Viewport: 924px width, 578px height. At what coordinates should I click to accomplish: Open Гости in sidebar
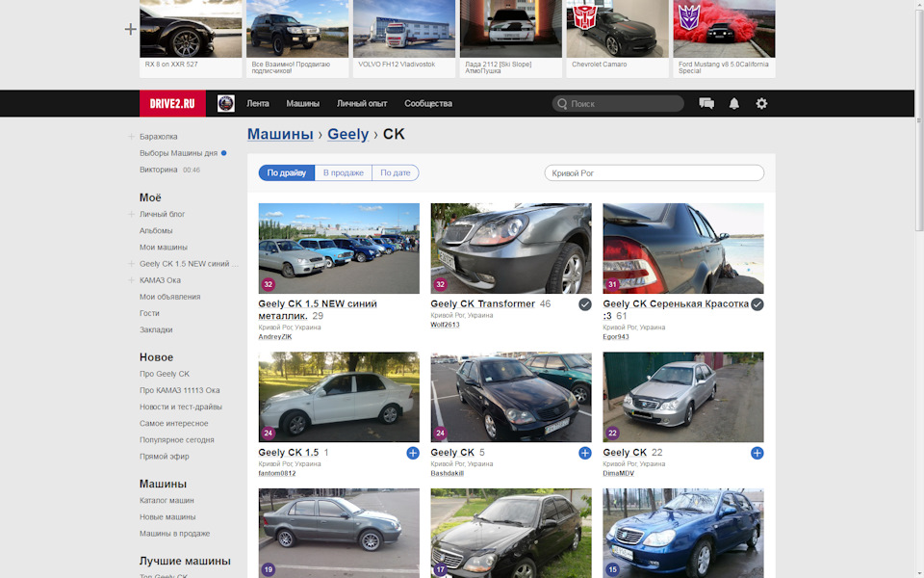tap(149, 313)
